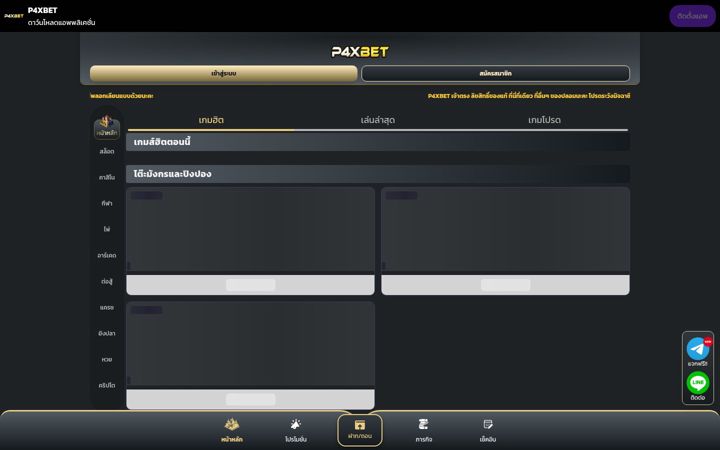Image resolution: width=720 pixels, height=450 pixels.
Task: Select กีฬา sports in the sidebar
Action: coord(107,203)
